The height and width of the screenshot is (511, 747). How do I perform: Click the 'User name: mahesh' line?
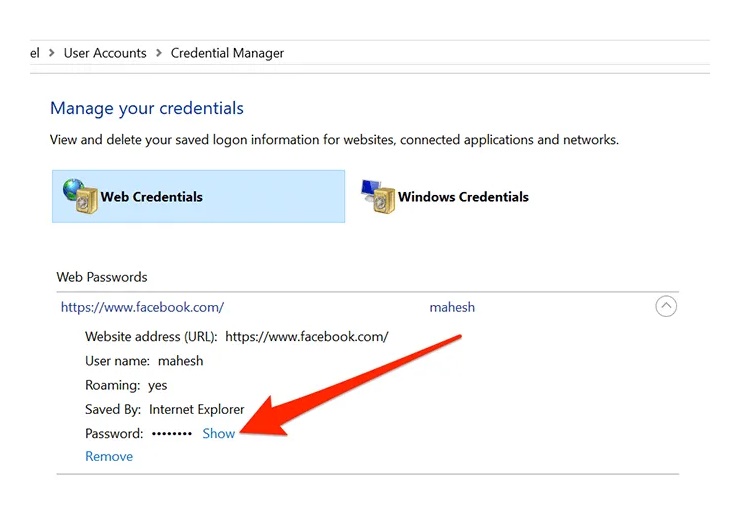point(144,361)
